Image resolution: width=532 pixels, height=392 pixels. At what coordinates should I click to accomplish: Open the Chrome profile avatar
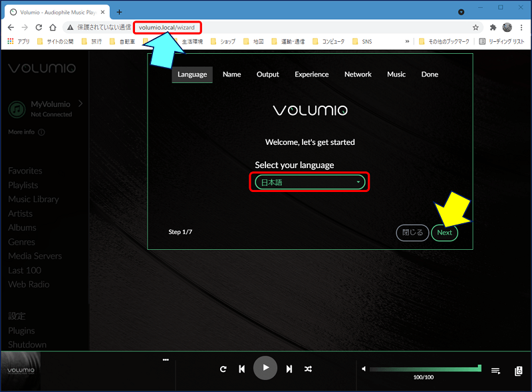[x=507, y=27]
